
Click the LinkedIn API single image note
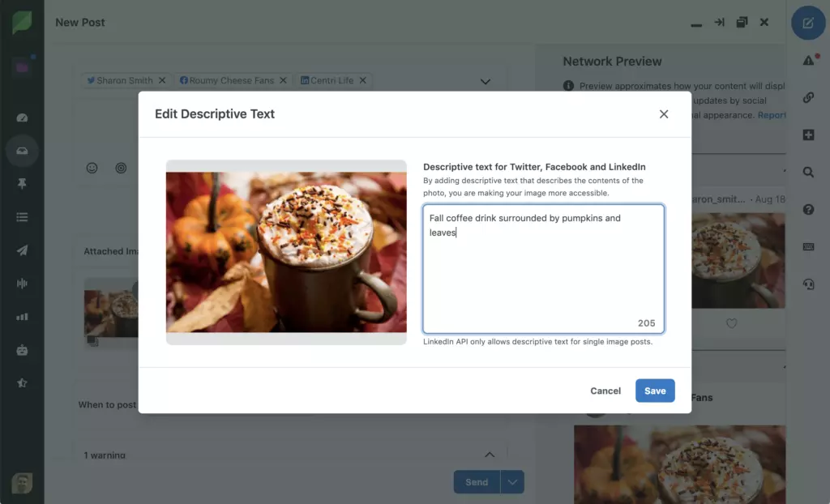coord(538,342)
